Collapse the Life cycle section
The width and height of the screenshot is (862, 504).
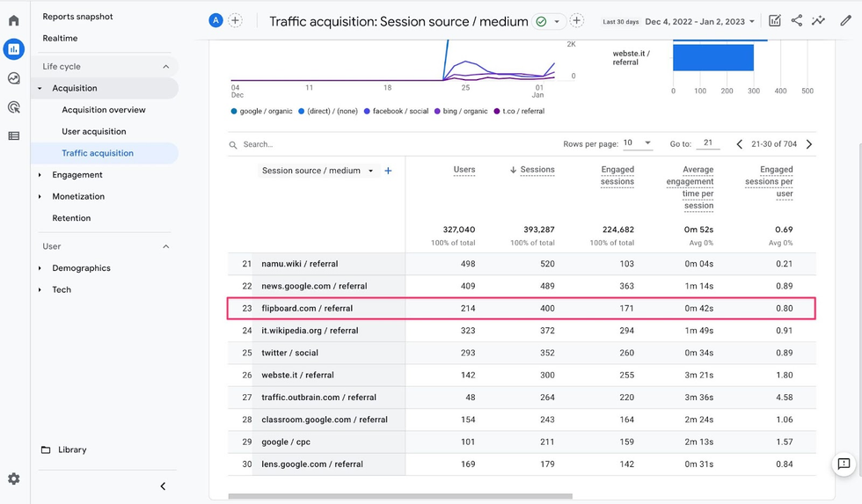coord(165,67)
